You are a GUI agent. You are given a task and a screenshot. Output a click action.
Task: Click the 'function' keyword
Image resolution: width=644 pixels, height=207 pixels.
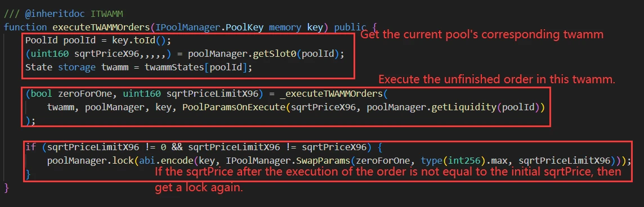click(x=25, y=28)
